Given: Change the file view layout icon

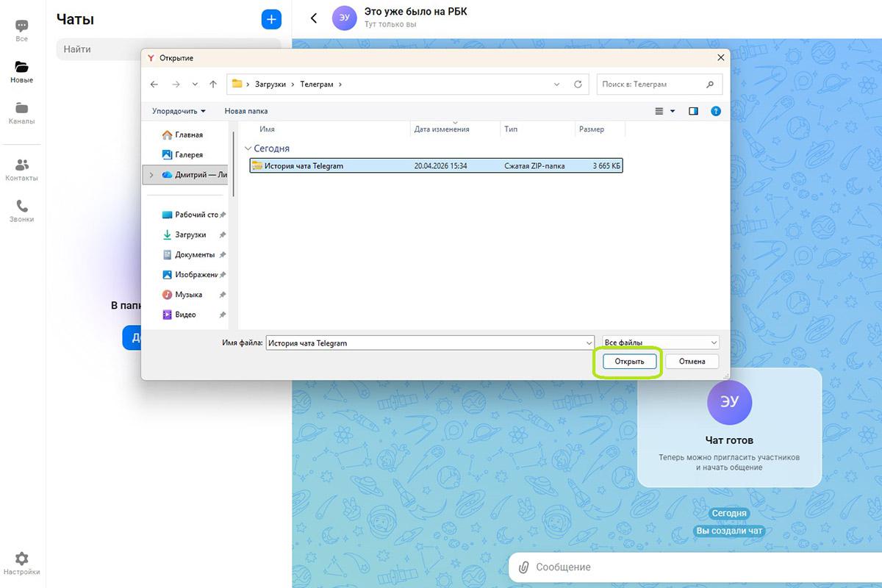Looking at the screenshot, I should (x=659, y=111).
